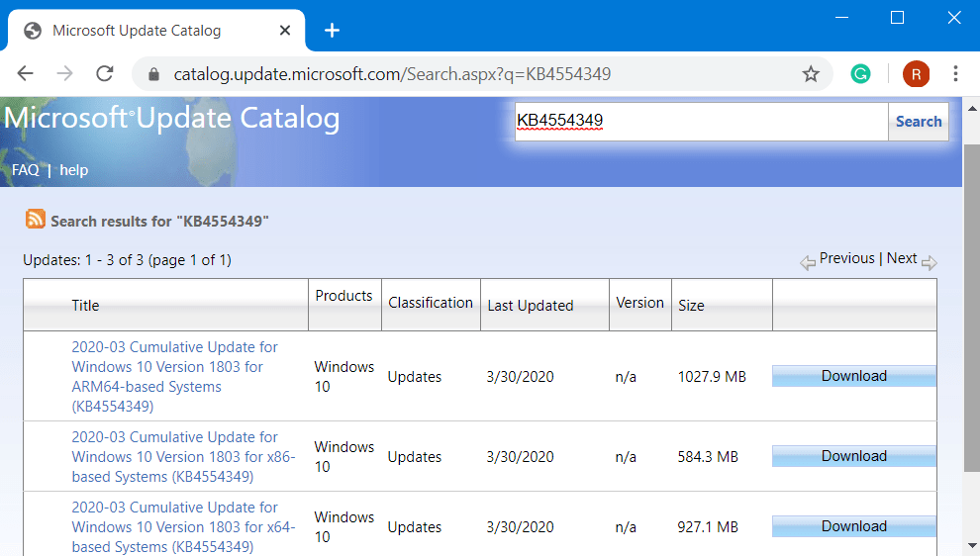Screen dimensions: 980x556
Task: Click the Next page arrow icon
Action: [930, 262]
